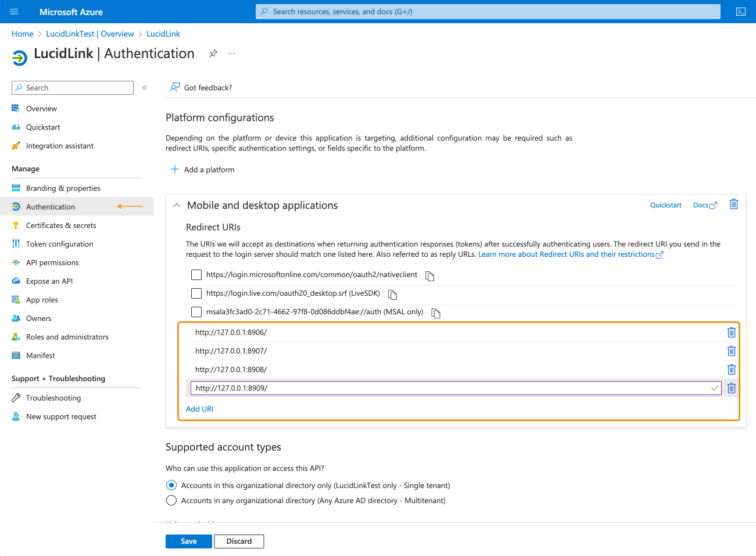Open the Manifest page

coord(41,356)
